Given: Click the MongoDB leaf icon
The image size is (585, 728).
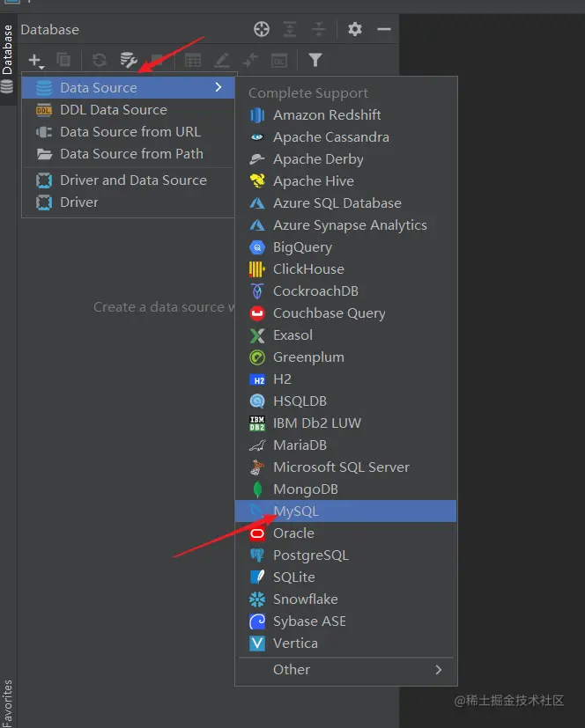Looking at the screenshot, I should 257,489.
